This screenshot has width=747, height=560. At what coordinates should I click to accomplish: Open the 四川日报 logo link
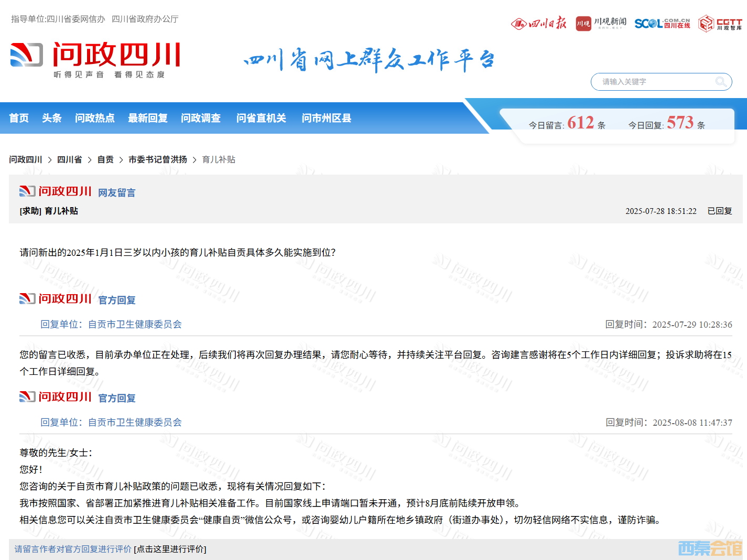(539, 23)
